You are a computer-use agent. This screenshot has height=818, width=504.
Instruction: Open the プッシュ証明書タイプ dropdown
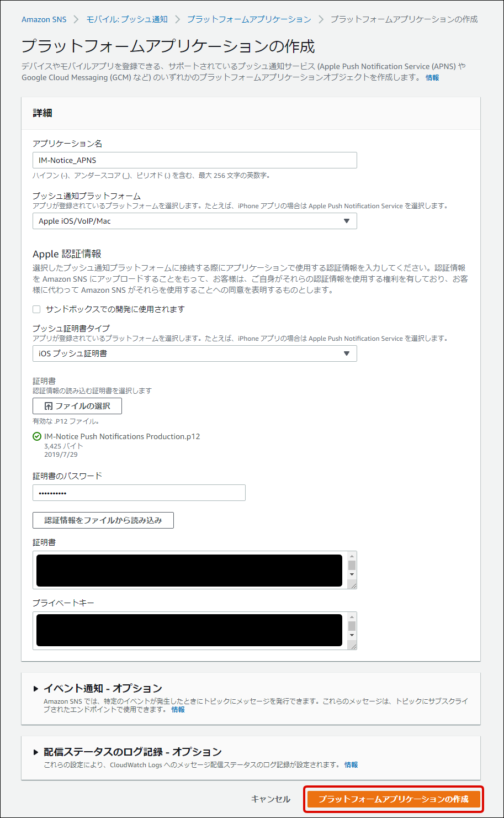pyautogui.click(x=195, y=353)
